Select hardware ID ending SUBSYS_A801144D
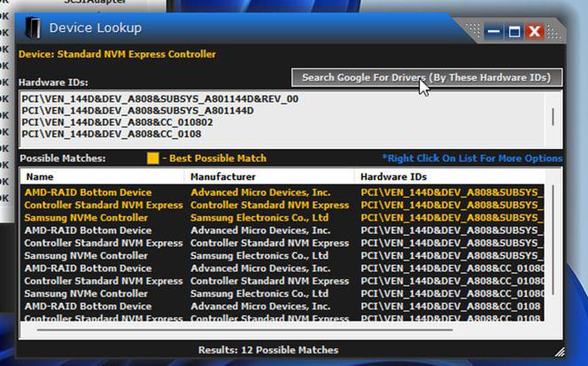588x366 pixels. 137,111
